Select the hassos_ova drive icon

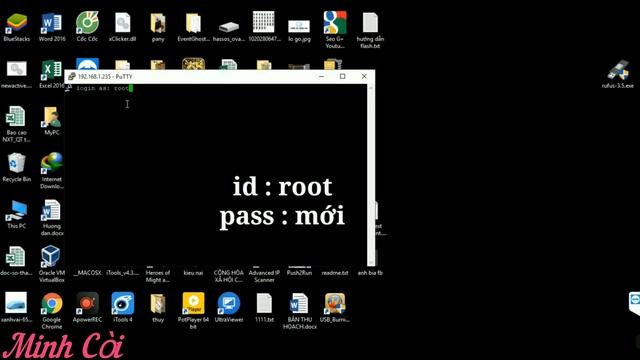[x=229, y=31]
